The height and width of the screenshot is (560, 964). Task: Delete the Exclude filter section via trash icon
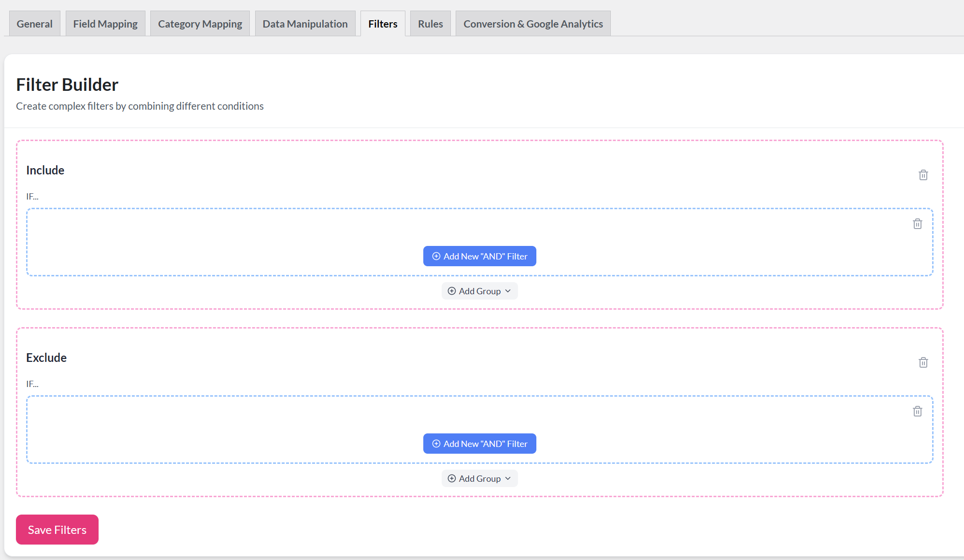tap(923, 362)
